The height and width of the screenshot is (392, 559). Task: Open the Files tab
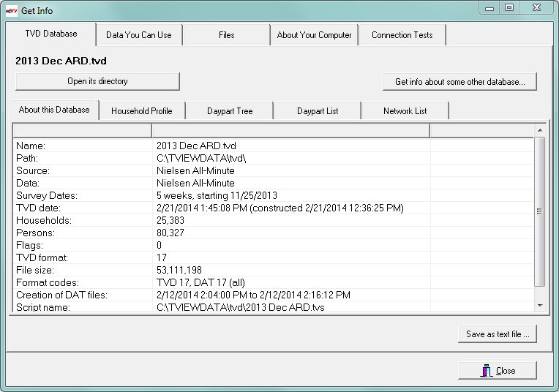pos(226,35)
